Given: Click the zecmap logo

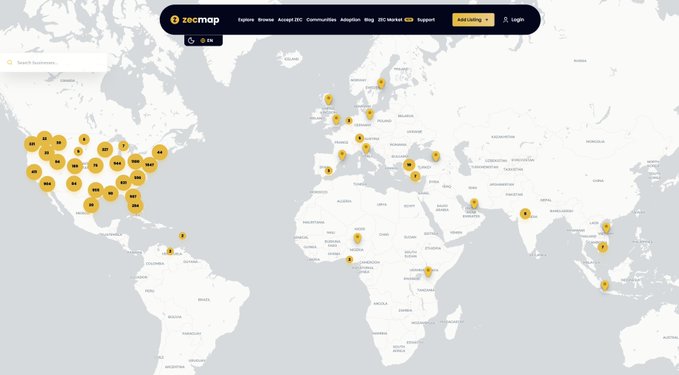Looking at the screenshot, I should (x=195, y=19).
